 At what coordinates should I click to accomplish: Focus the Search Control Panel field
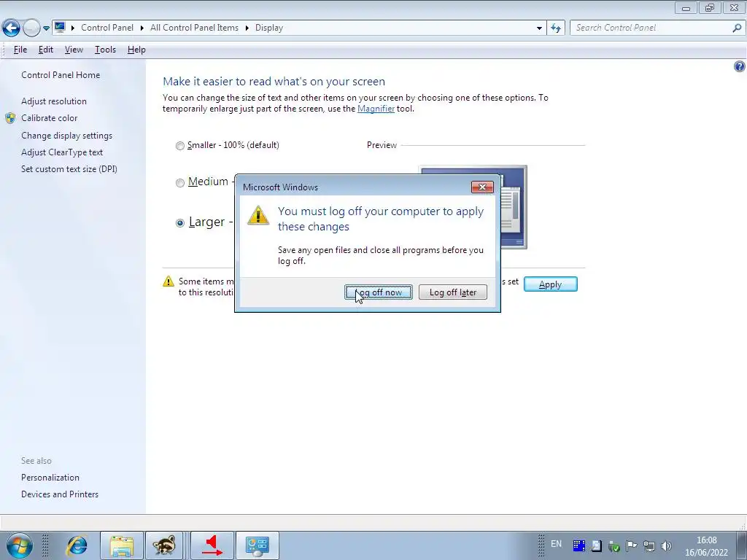pyautogui.click(x=651, y=28)
